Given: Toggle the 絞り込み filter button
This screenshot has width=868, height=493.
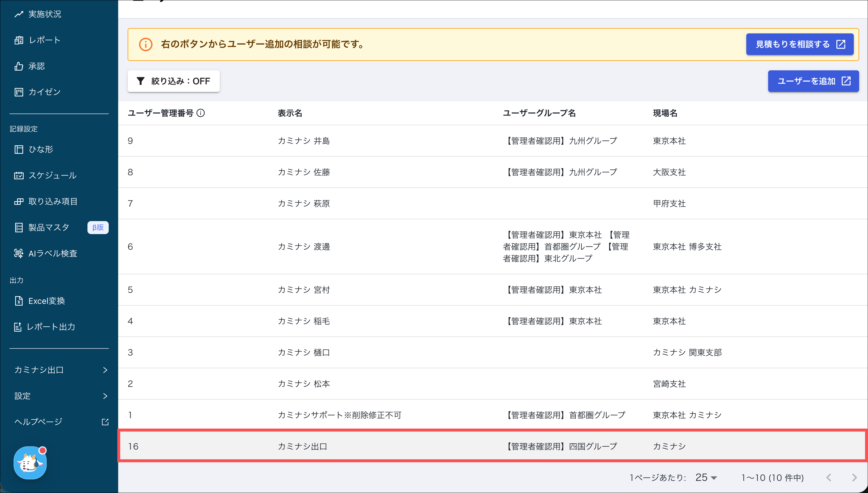Looking at the screenshot, I should 174,81.
